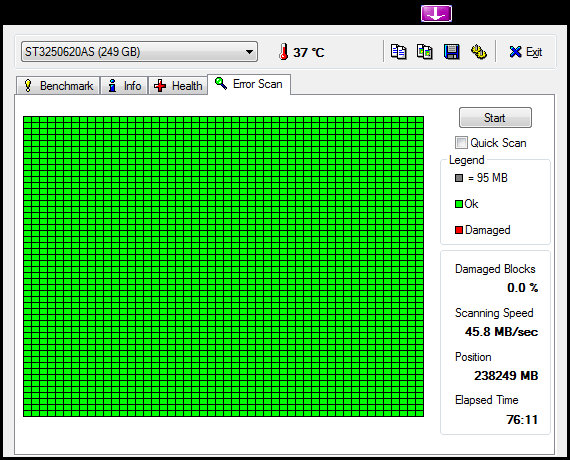Click the Exit button
The image size is (570, 460).
526,52
